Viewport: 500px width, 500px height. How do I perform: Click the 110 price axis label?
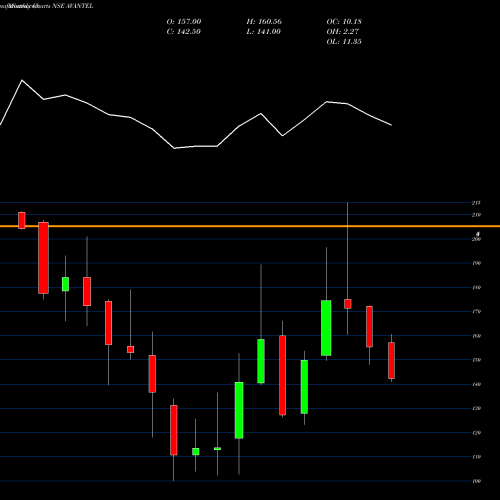pos(476,457)
